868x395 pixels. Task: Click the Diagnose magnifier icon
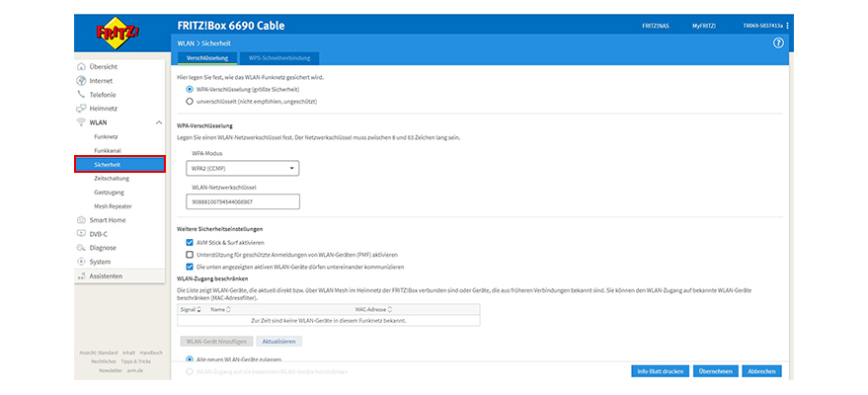tap(81, 247)
